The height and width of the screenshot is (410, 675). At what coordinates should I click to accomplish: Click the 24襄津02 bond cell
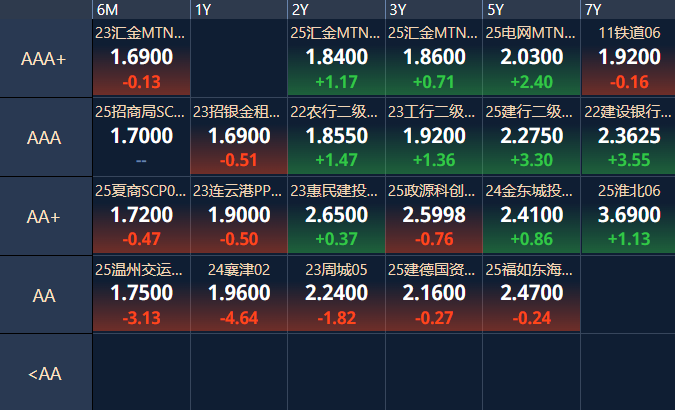[x=239, y=294]
